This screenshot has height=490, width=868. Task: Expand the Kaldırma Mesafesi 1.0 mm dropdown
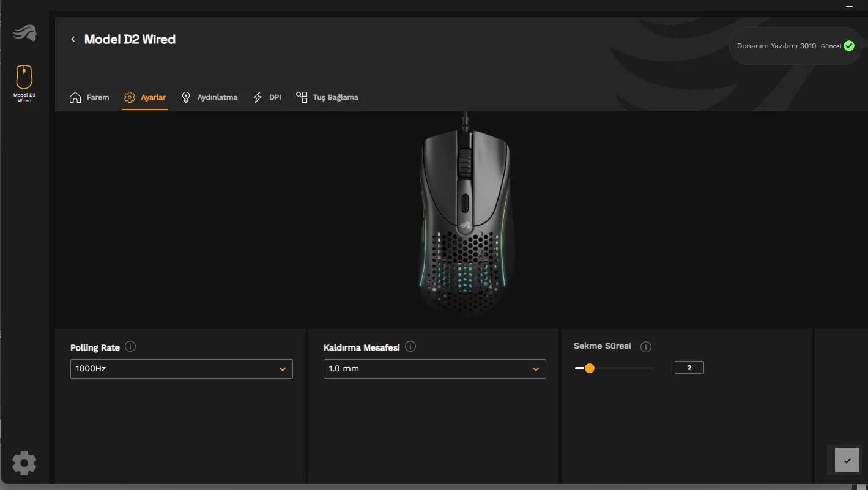point(434,369)
